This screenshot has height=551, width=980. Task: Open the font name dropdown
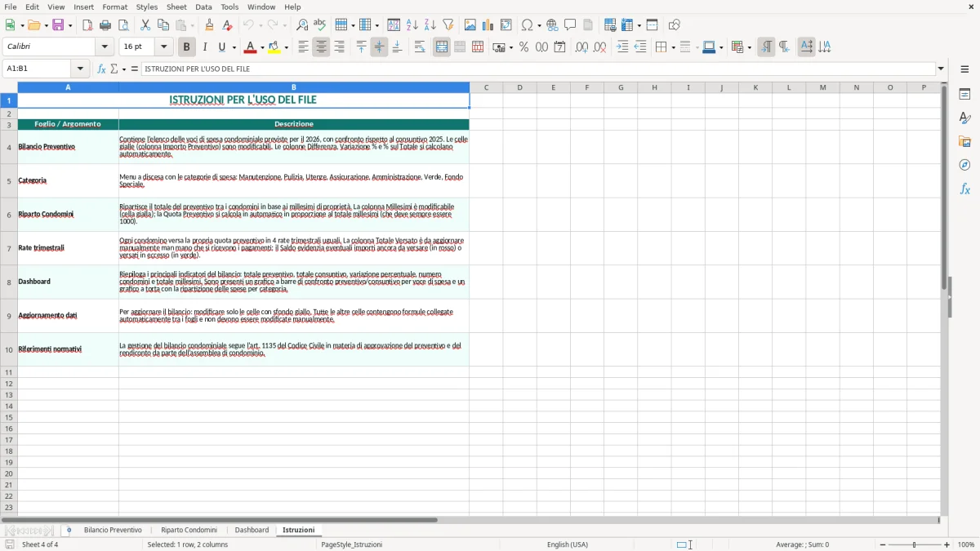[105, 47]
